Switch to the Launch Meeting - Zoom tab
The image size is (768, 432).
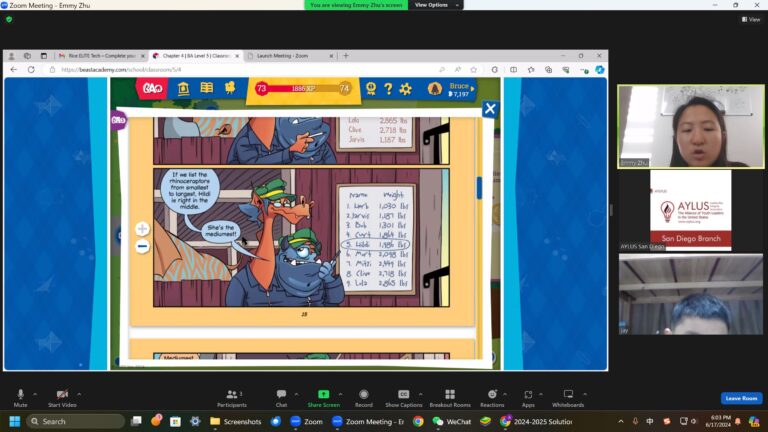(x=289, y=56)
